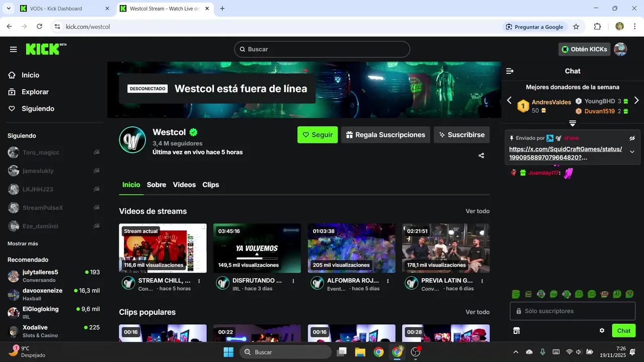Show hidden system tray icons
Image resolution: width=644 pixels, height=362 pixels.
click(515, 352)
